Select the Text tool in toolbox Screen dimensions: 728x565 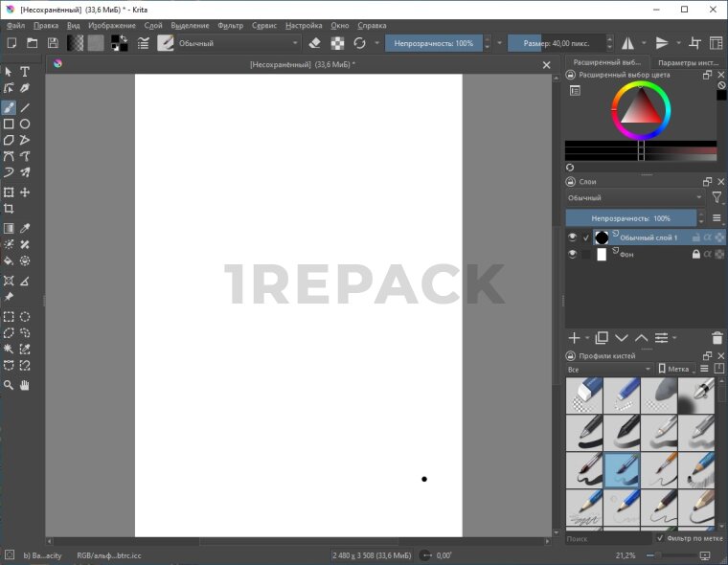25,72
